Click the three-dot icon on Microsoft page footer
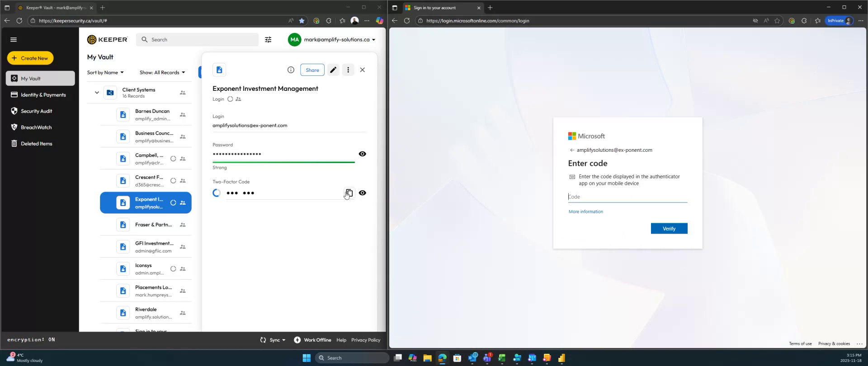Screen dimensions: 868x366 (x=860, y=344)
